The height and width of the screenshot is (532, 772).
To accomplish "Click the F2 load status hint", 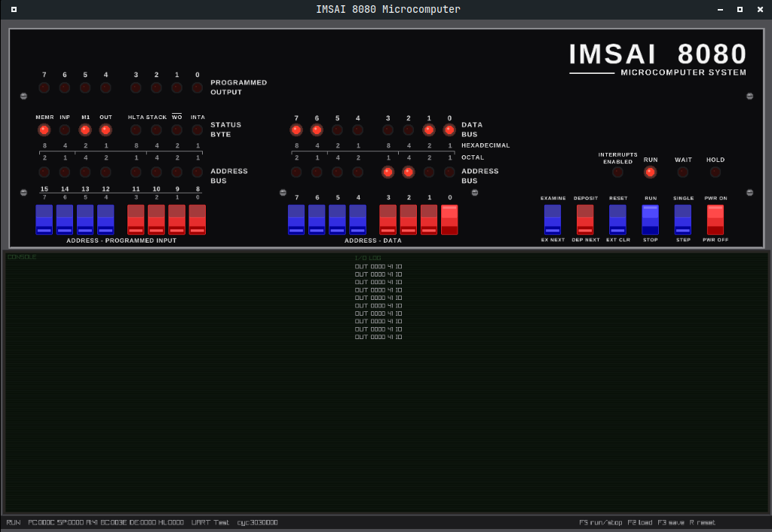I will tap(640, 523).
